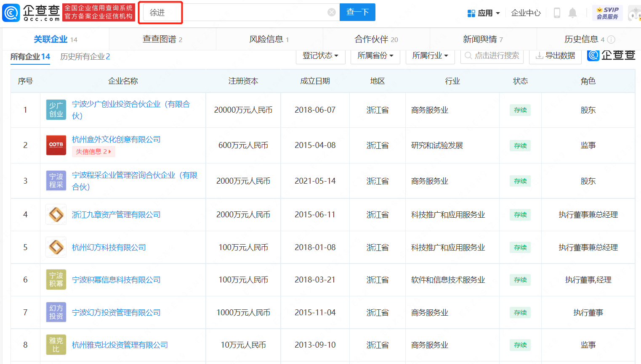Select the 10万元人民币 capital cell
The height and width of the screenshot is (364, 641).
tap(243, 345)
